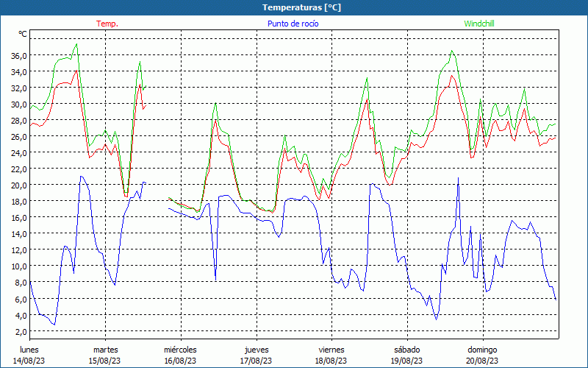
Task: Click the 26,0 y-axis value
Action: coord(20,137)
